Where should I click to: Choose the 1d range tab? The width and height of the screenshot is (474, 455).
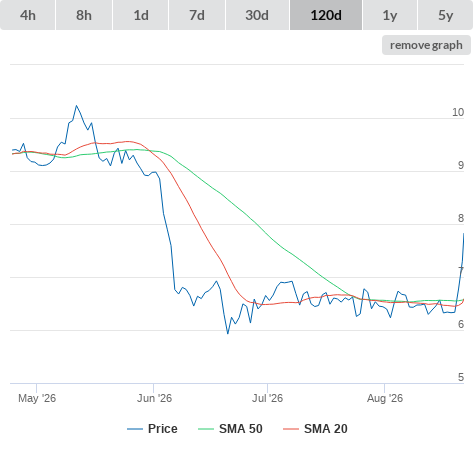coord(141,15)
